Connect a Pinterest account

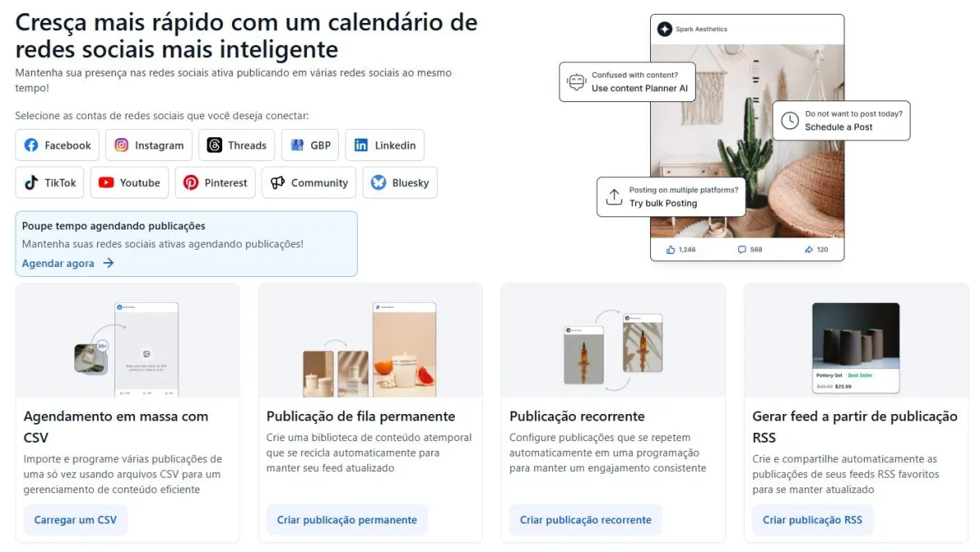216,183
